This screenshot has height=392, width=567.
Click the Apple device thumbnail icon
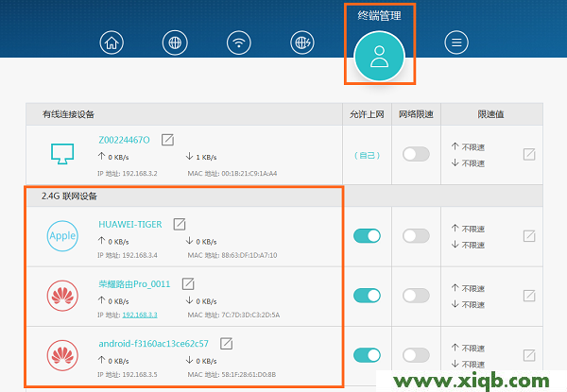point(62,235)
